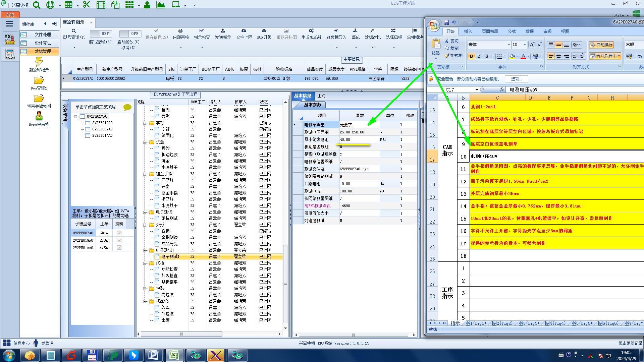This screenshot has height=362, width=644.
Task: Click the 型号查询 search icon
Action: 74,31
